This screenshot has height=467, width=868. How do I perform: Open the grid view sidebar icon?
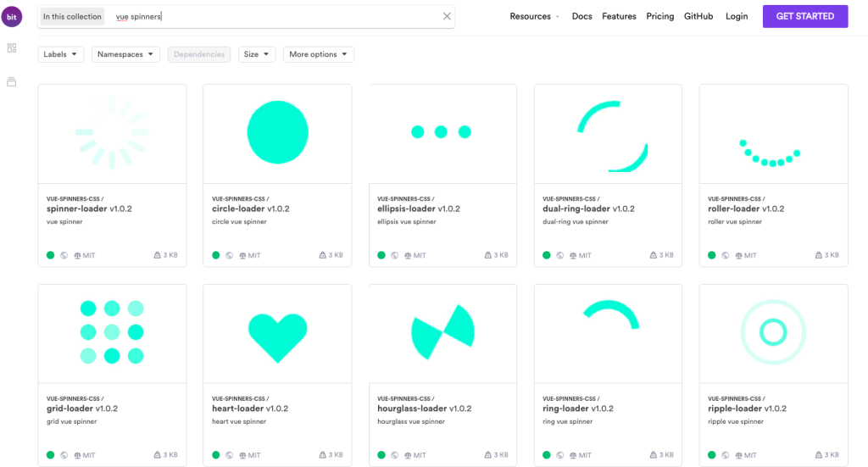12,48
